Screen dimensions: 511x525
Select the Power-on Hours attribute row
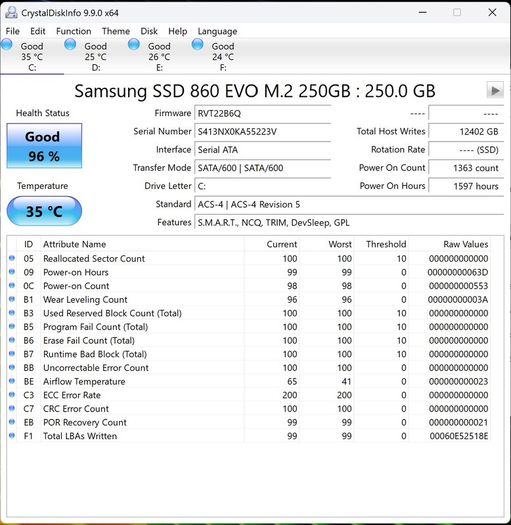tap(249, 272)
